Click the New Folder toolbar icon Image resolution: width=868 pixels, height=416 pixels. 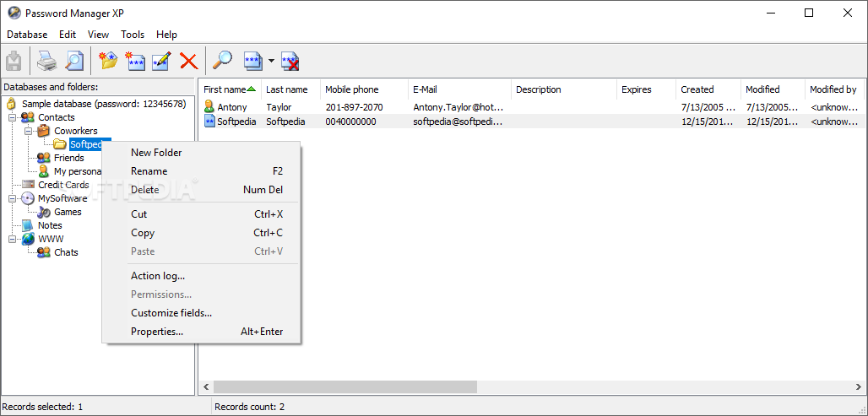(x=108, y=60)
